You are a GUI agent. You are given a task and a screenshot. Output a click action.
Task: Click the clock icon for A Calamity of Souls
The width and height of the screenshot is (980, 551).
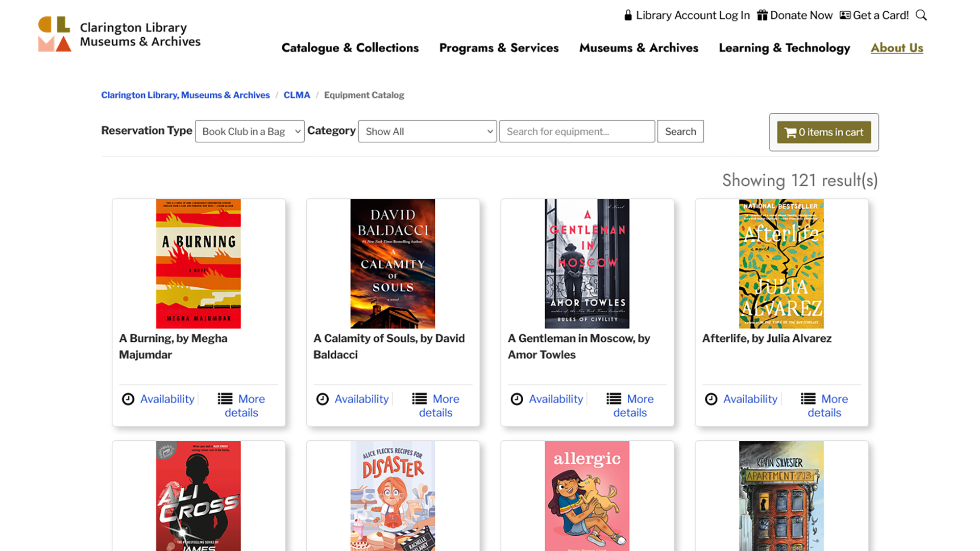(323, 399)
